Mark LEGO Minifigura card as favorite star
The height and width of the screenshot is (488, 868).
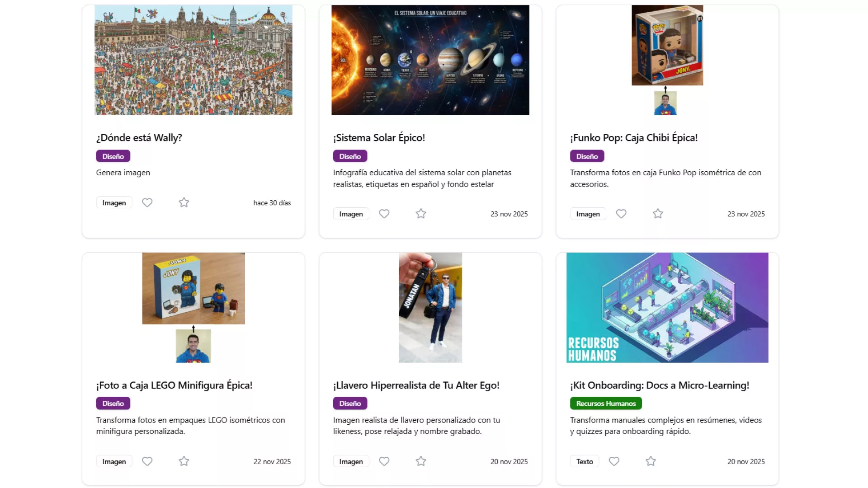click(x=184, y=461)
